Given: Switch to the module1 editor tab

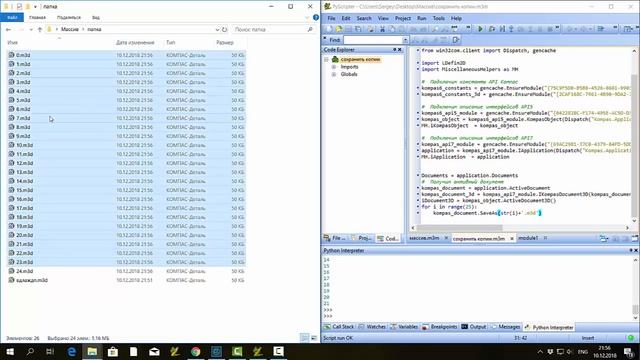Looking at the screenshot, I should (x=528, y=238).
